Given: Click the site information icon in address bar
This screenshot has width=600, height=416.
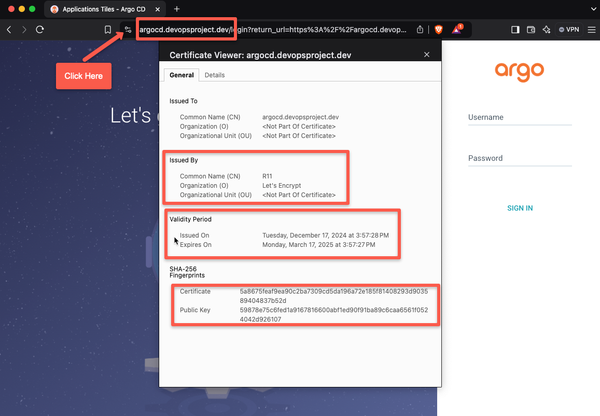Looking at the screenshot, I should coord(128,30).
